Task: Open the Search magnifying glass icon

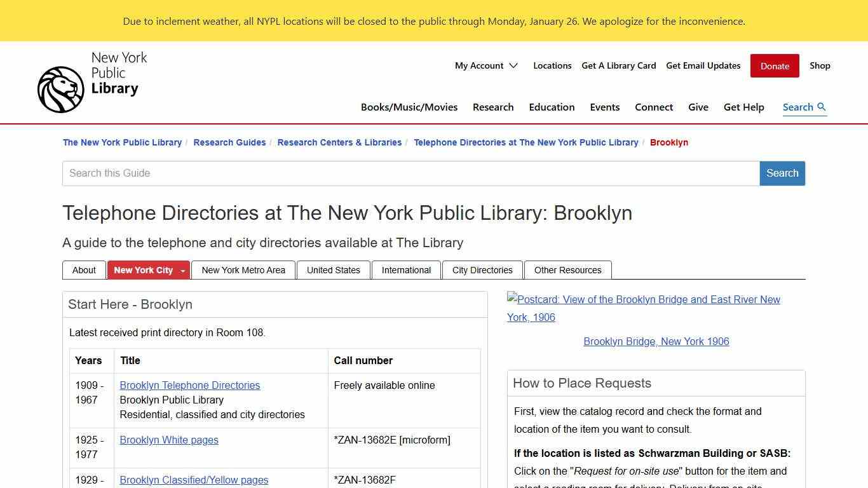Action: point(823,107)
